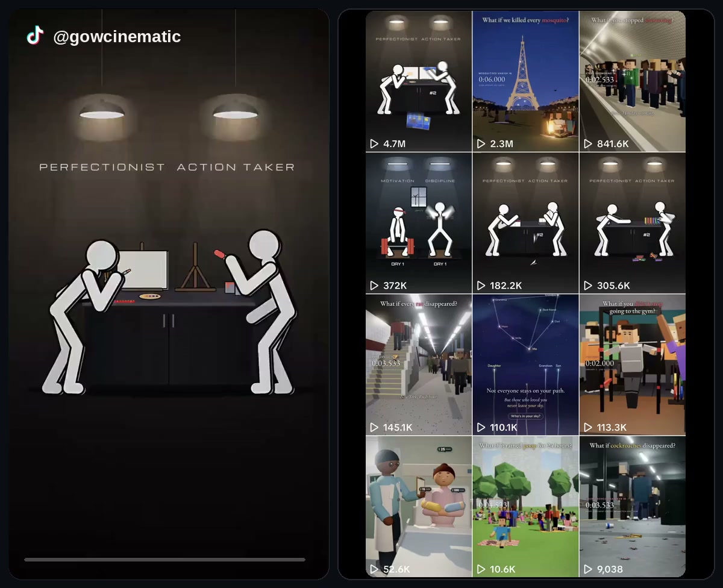Select the 182.2K view count
This screenshot has width=723, height=588.
(506, 286)
